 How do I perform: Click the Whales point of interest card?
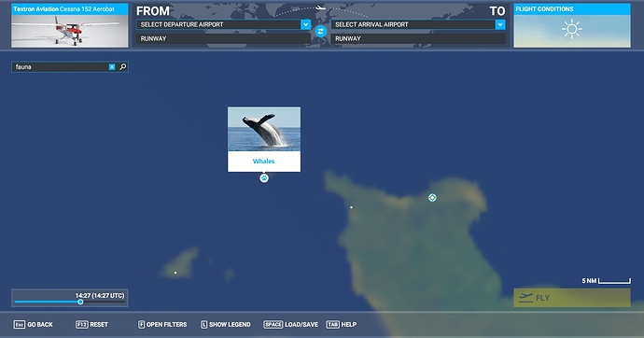tap(264, 139)
